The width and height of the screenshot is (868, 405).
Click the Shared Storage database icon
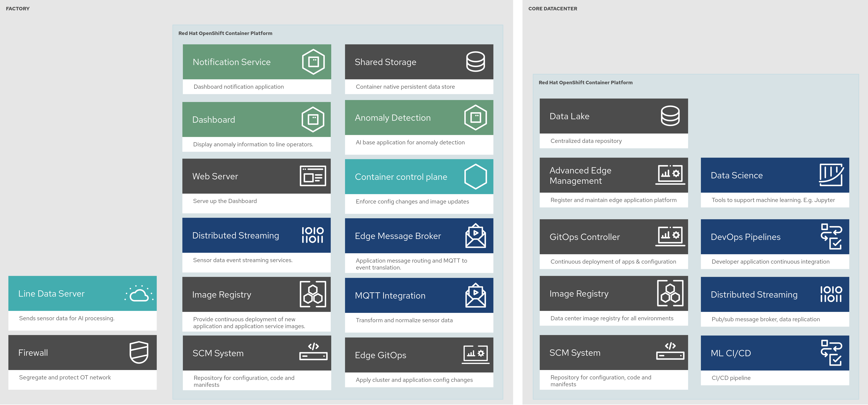475,62
